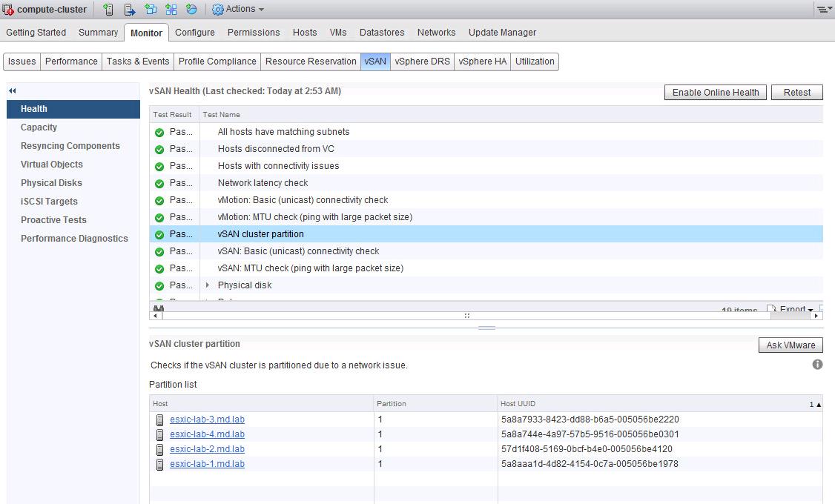Click the New vApp toolbar icon
The image size is (835, 504).
pyautogui.click(x=171, y=9)
